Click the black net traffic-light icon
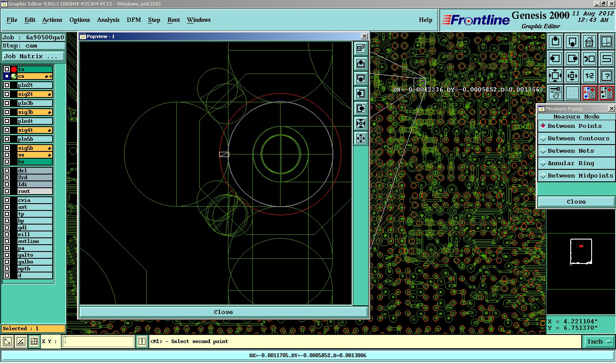 click(607, 93)
